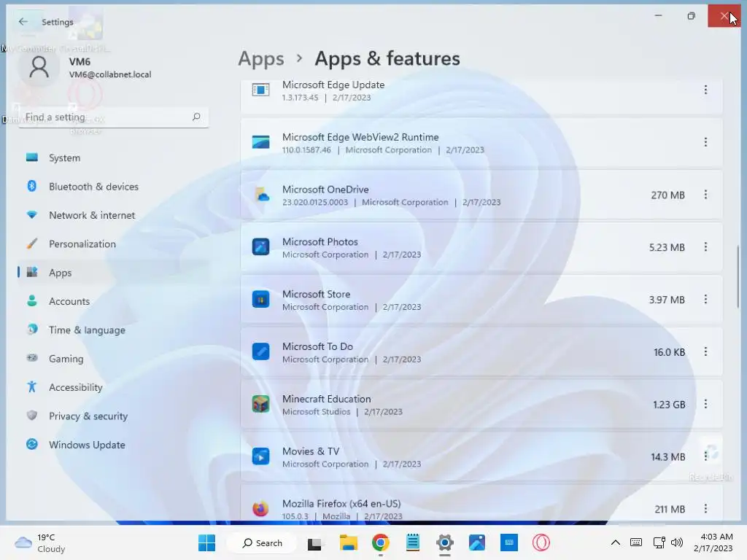Launch File Explorer from the taskbar
This screenshot has height=560, width=747.
[x=348, y=542]
